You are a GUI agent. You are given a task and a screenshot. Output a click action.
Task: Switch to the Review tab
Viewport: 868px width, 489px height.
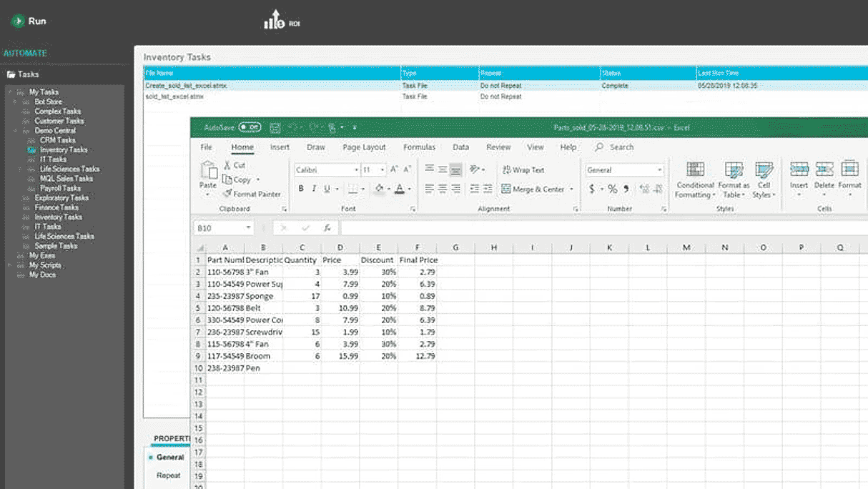pyautogui.click(x=498, y=147)
